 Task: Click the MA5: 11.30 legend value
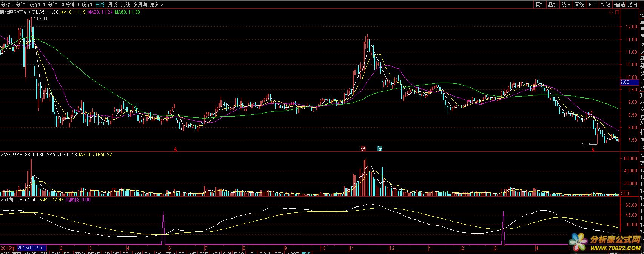click(x=47, y=12)
